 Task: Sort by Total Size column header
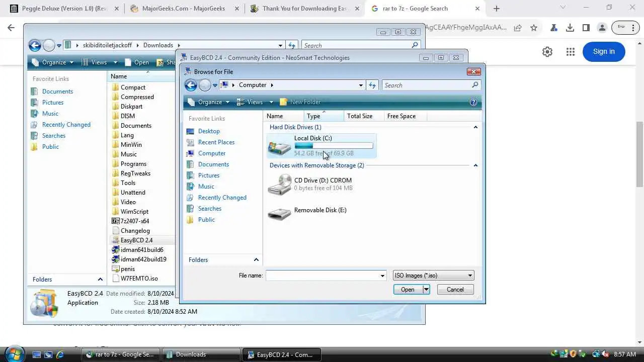click(x=363, y=116)
